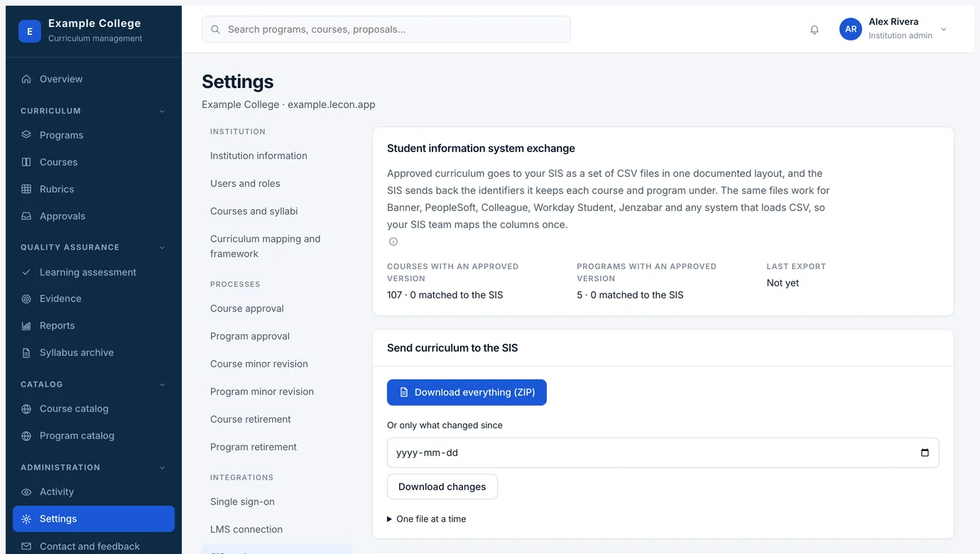980x554 pixels.
Task: Click the Syllabus archive document icon
Action: [x=26, y=353]
